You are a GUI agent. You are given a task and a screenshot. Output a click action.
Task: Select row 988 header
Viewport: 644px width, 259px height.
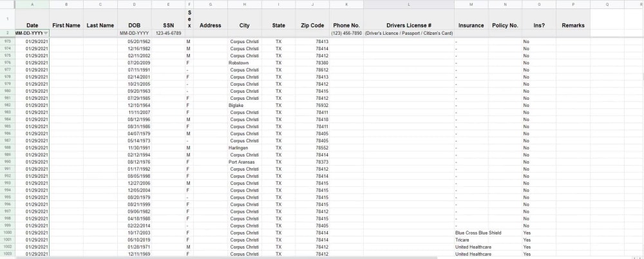7,148
